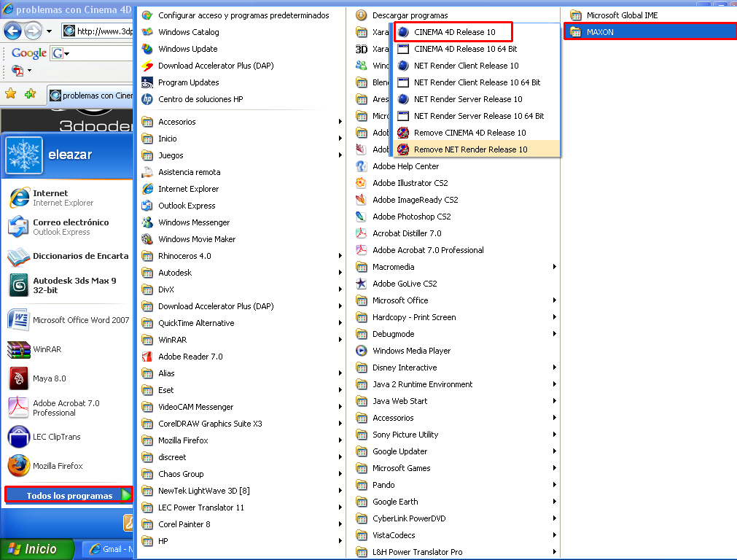Open Microsoft Global IME folder icon
Viewport: 737px width, 560px height.
pos(576,15)
